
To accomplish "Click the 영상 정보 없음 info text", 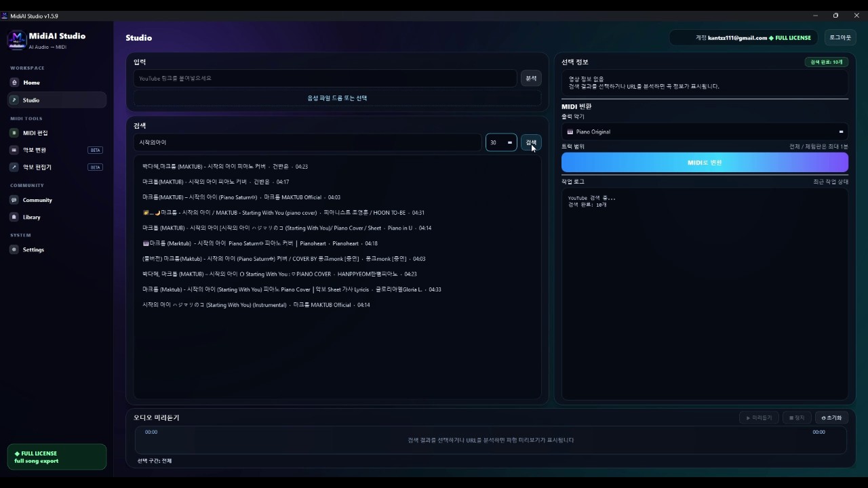I will pos(586,79).
